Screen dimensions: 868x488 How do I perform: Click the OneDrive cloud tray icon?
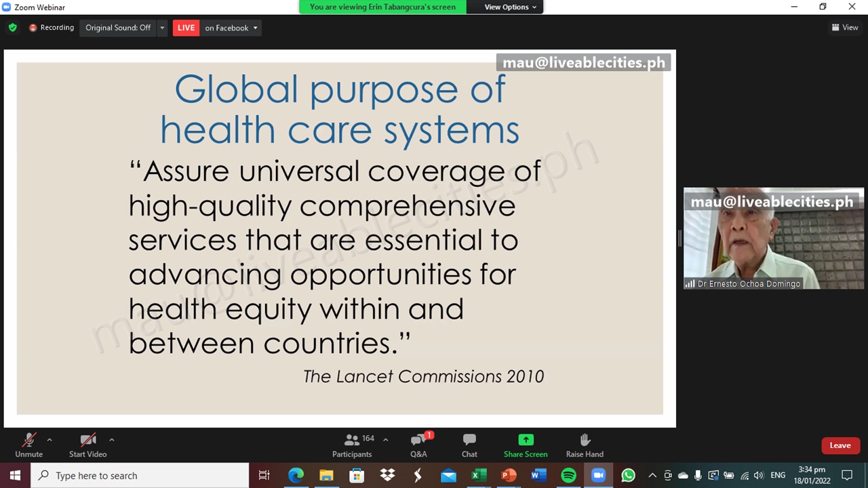(x=683, y=475)
